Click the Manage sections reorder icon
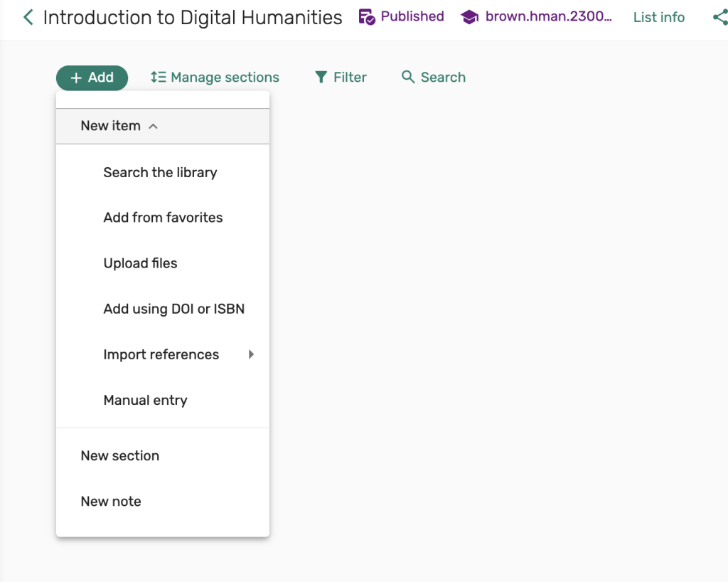 (158, 78)
